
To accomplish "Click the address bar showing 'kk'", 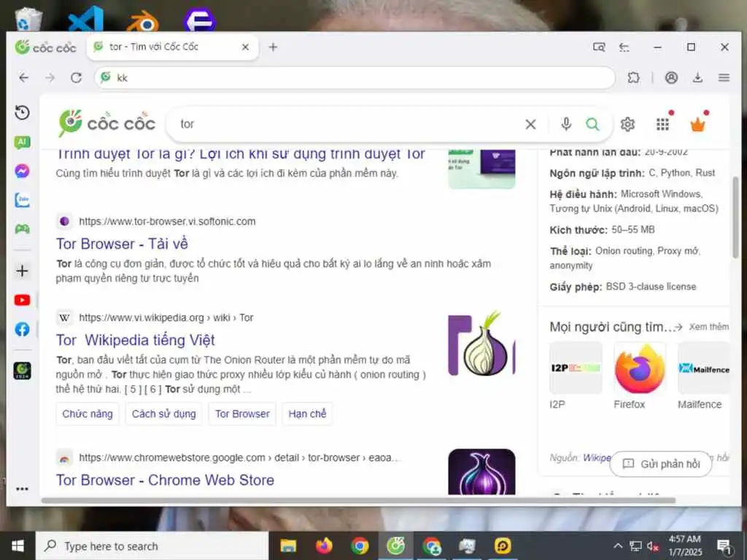I will click(x=355, y=77).
